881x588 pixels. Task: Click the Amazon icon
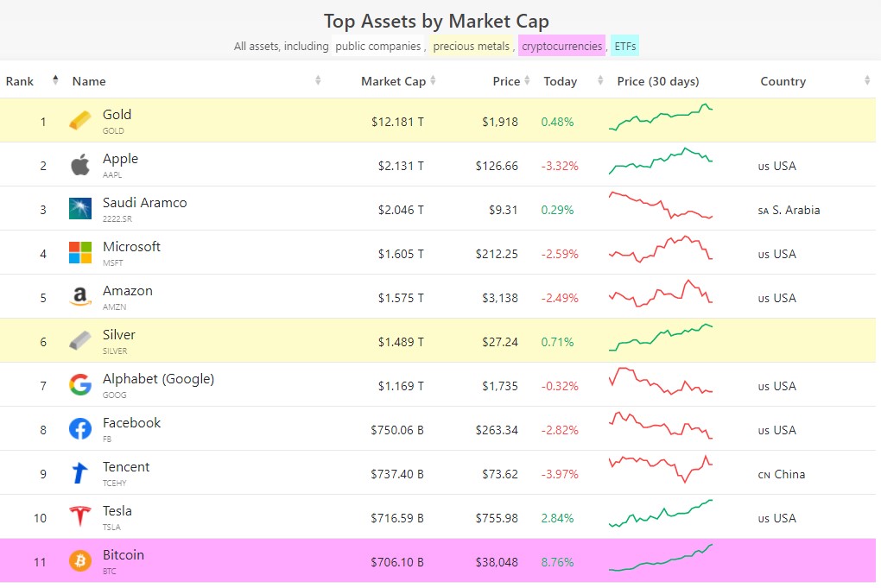(79, 297)
